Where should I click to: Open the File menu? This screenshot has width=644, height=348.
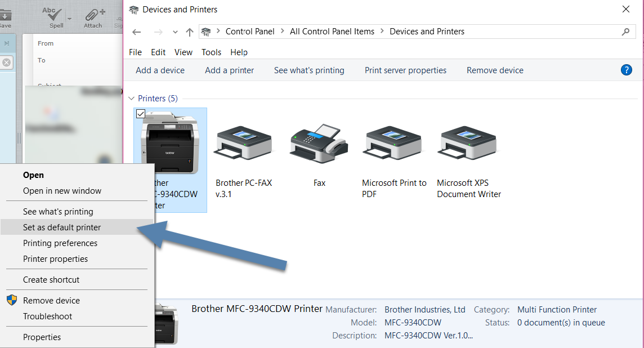tap(135, 52)
